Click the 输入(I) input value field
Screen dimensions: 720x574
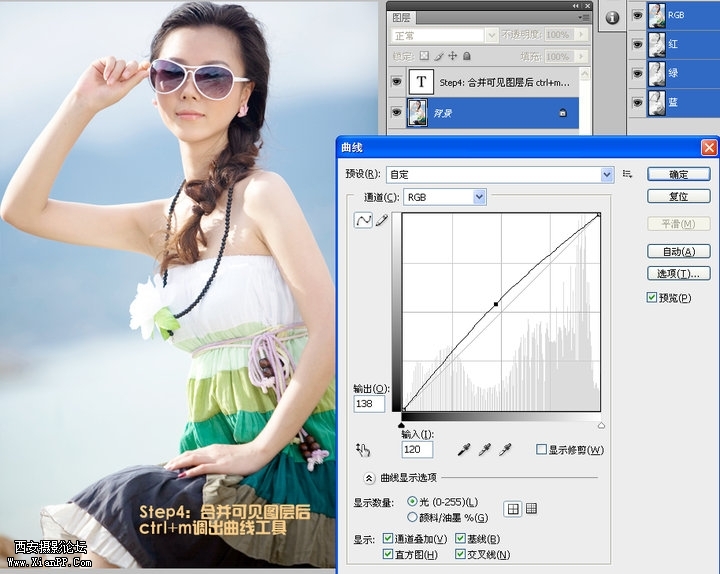(x=417, y=450)
